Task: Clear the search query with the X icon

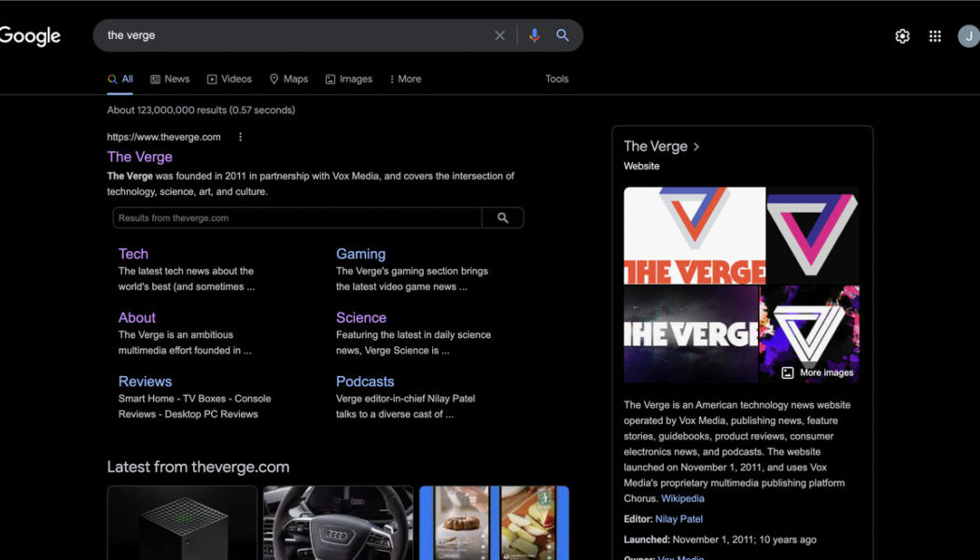Action: point(499,35)
